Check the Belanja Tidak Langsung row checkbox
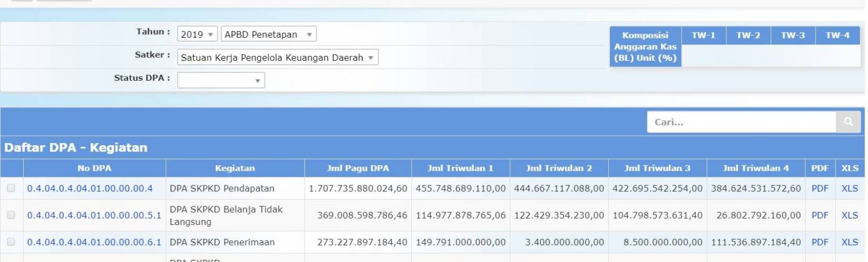 [x=11, y=215]
